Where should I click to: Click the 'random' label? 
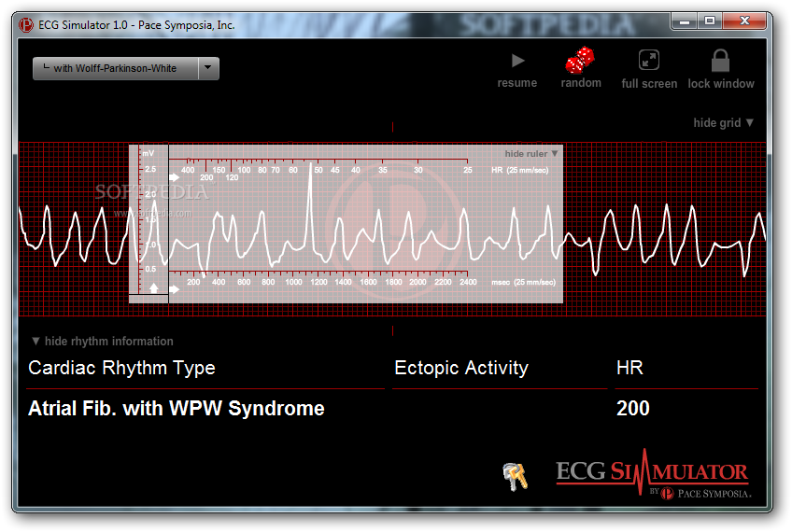point(581,83)
